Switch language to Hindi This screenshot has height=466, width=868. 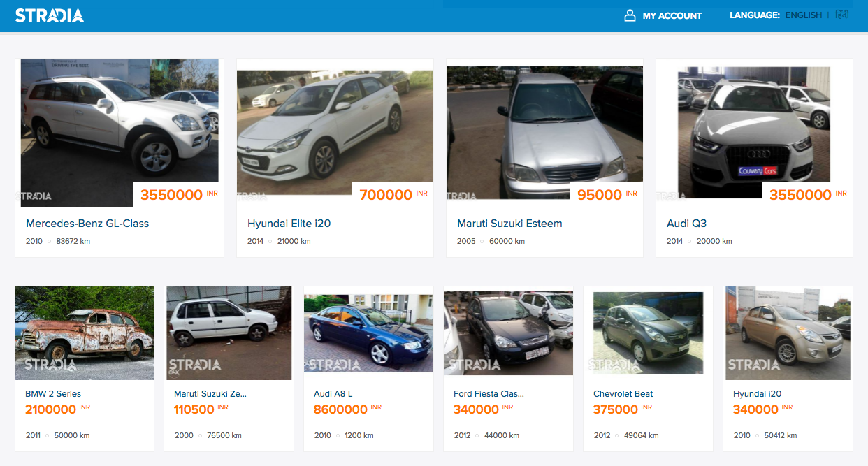[842, 15]
